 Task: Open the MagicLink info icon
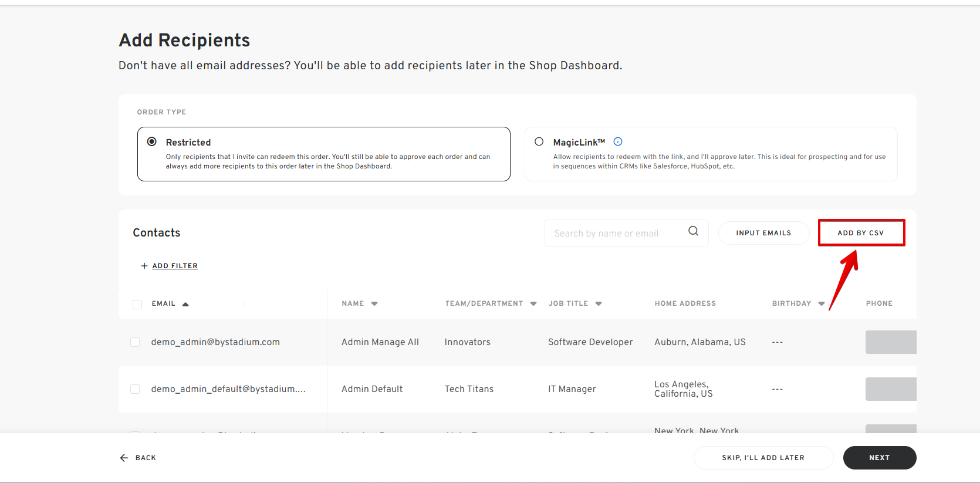tap(618, 141)
